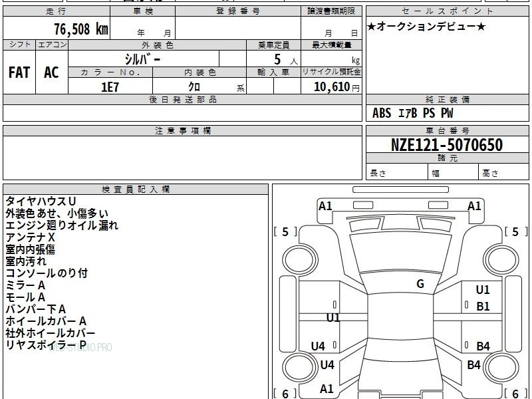This screenshot has height=399, width=532.
Task: Click the 登録番号 registration number header
Action: (238, 11)
